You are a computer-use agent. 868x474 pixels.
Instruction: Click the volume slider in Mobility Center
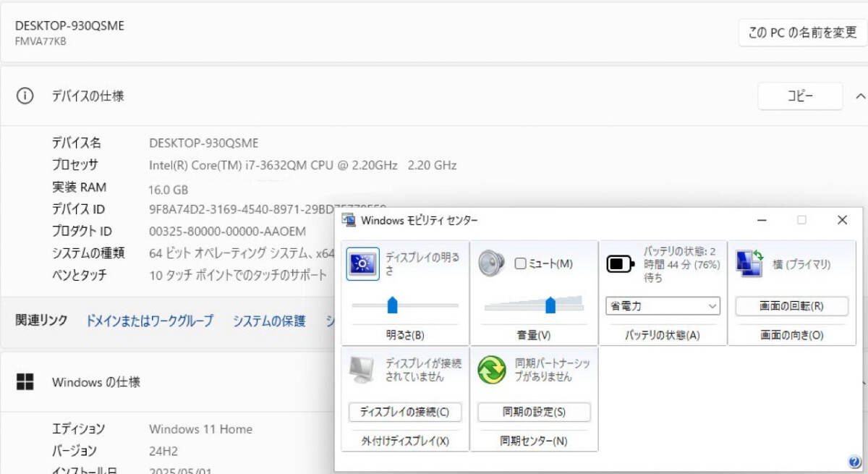(534, 305)
